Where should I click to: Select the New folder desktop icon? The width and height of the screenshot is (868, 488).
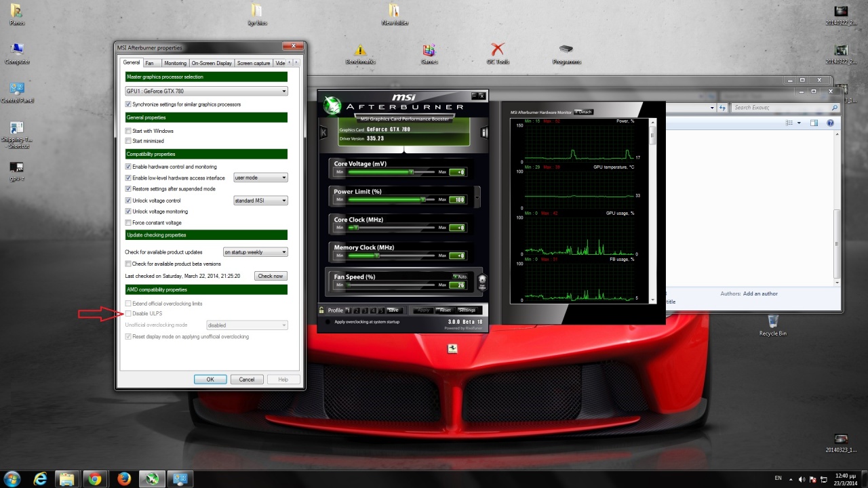click(395, 14)
